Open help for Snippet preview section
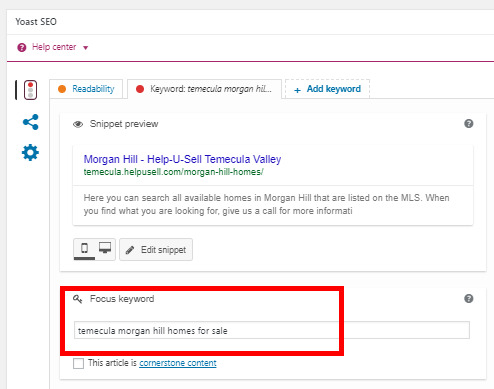 click(x=469, y=124)
